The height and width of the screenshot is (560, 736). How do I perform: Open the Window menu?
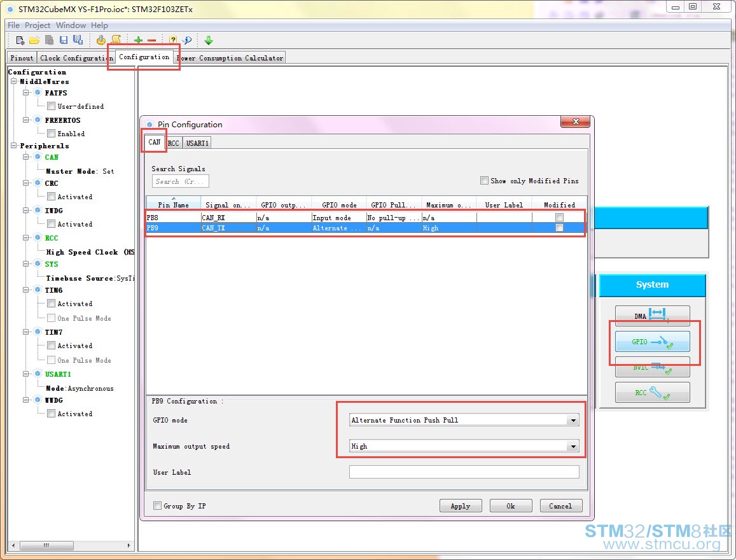(x=71, y=25)
